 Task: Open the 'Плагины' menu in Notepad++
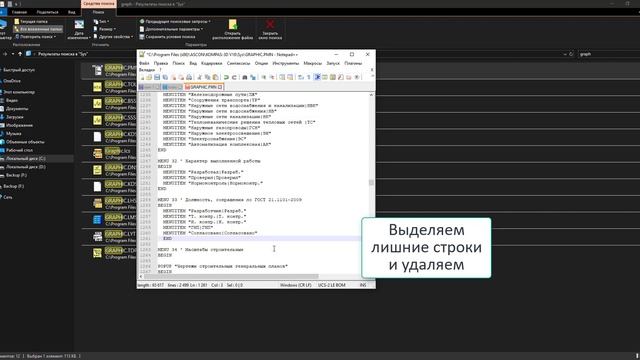coord(353,63)
